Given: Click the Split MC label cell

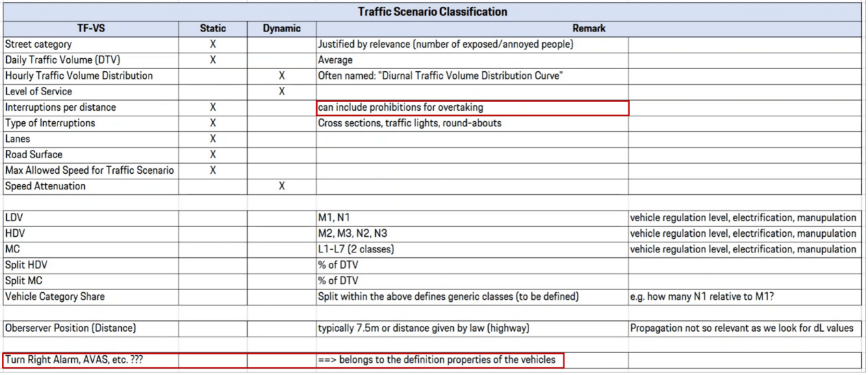Looking at the screenshot, I should pos(90,281).
